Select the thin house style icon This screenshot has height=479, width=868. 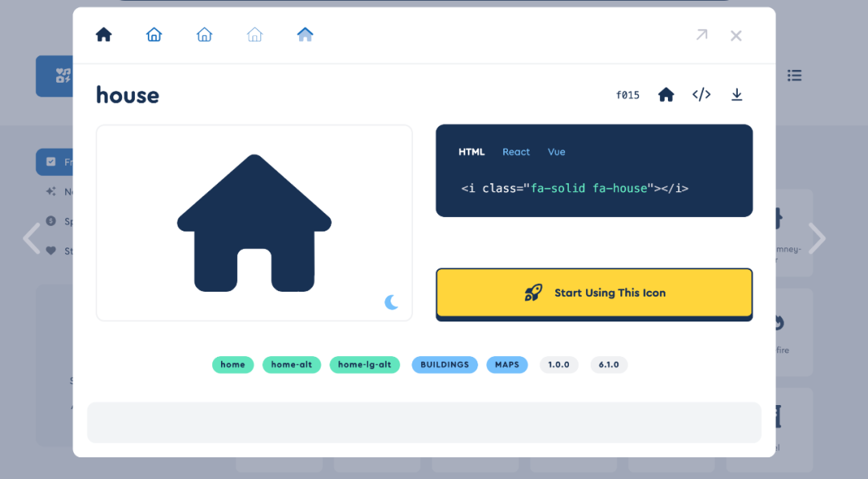(x=255, y=35)
